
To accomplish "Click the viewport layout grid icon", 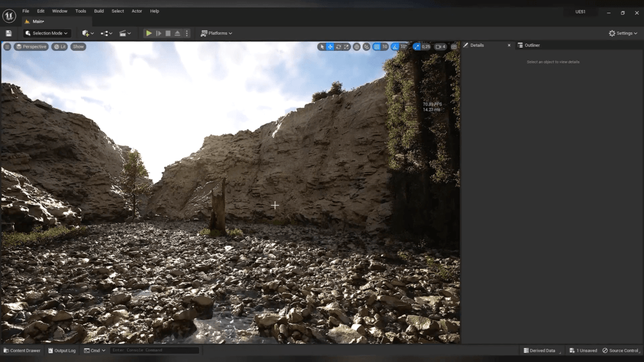I will pyautogui.click(x=454, y=47).
